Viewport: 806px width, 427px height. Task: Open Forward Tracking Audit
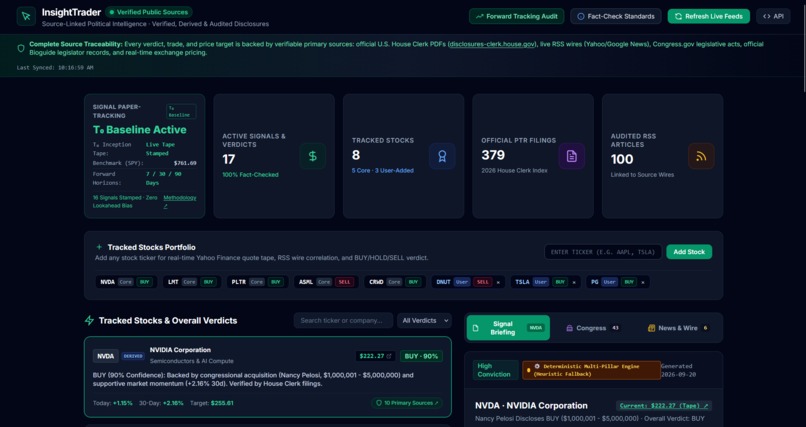click(516, 16)
